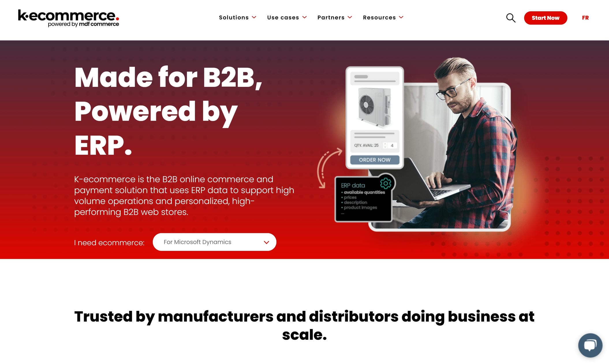Click the Start Now button
The height and width of the screenshot is (364, 609).
pos(545,18)
